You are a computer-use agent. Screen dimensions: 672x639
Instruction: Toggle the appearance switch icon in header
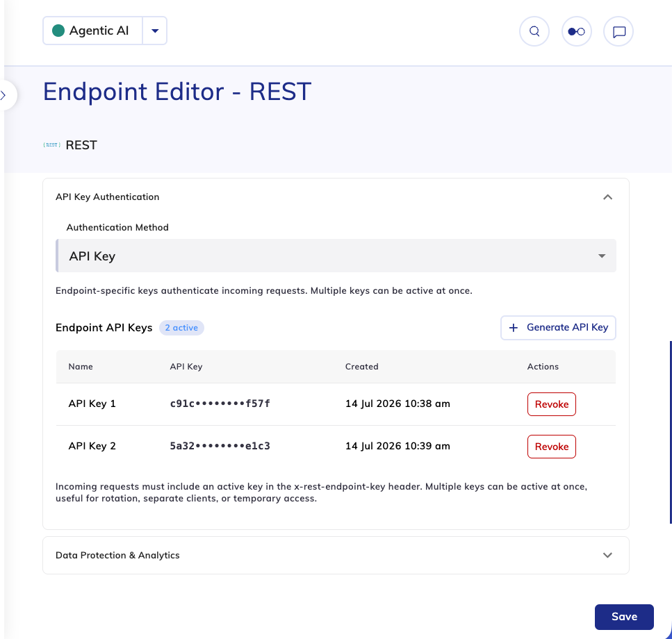(x=576, y=31)
